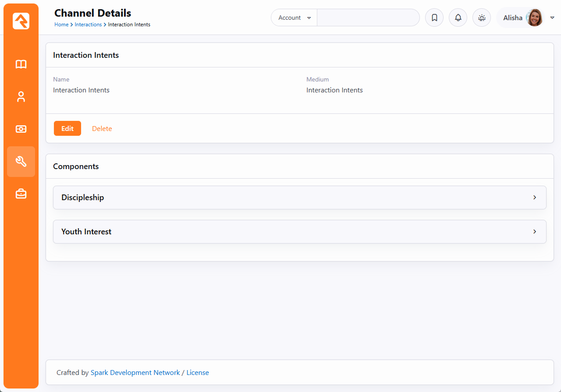Click the Rock logo in the sidebar
This screenshot has width=561, height=392.
tap(21, 21)
